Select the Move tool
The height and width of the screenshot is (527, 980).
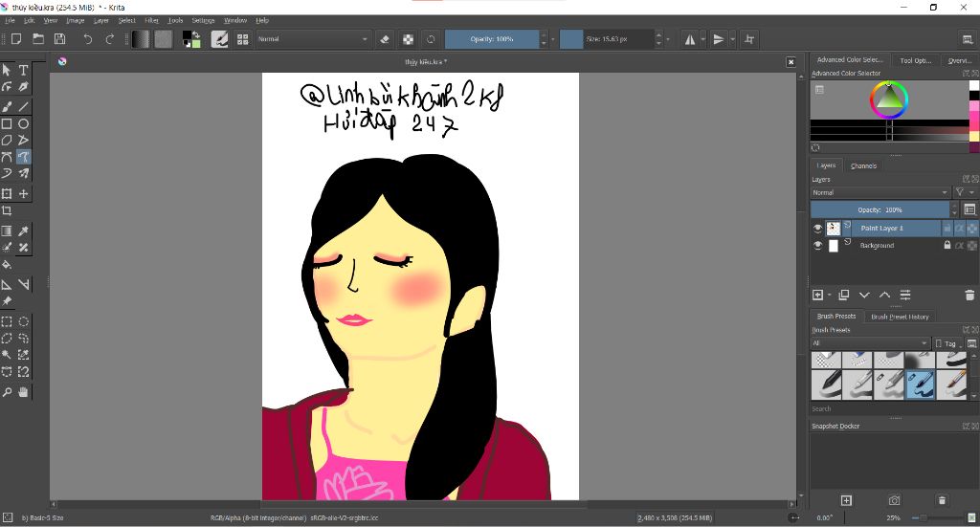click(23, 193)
